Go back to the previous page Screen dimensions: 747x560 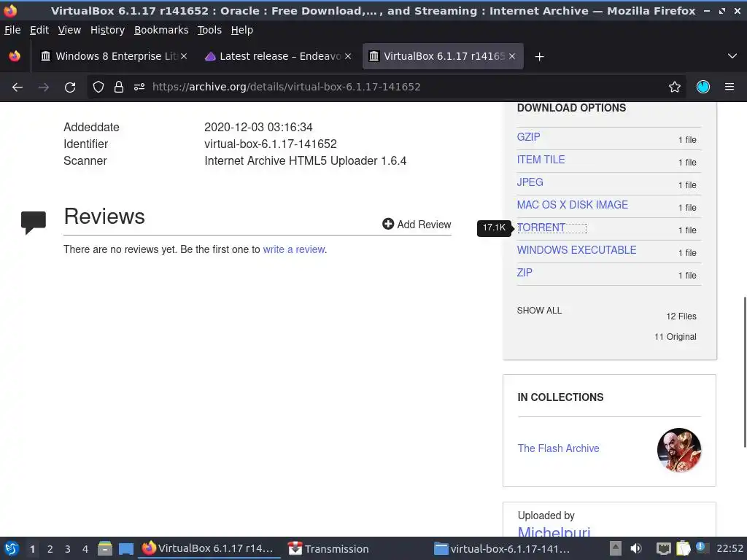18,87
